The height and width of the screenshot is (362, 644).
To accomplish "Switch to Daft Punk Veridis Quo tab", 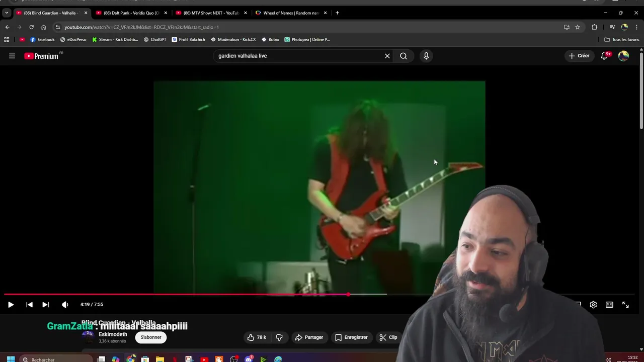I will point(131,13).
